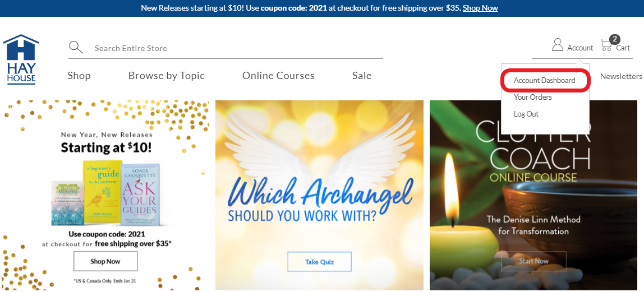
Task: Select Account Dashboard from dropdown
Action: pos(545,80)
